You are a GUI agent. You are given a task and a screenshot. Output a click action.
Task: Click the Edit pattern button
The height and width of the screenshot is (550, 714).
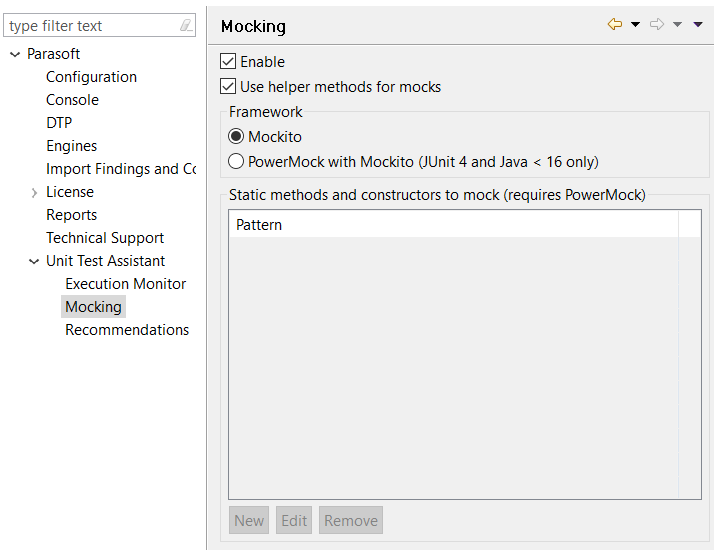[x=294, y=520]
